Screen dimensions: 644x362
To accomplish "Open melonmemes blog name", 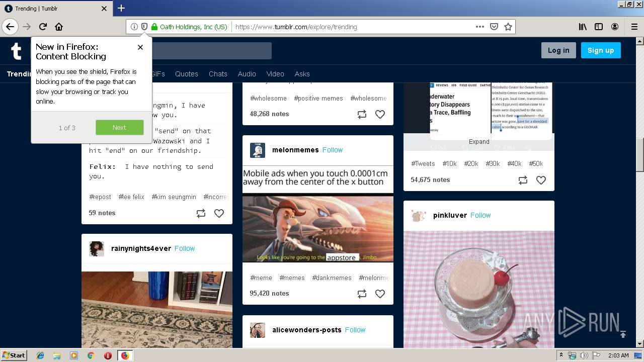I will 295,150.
